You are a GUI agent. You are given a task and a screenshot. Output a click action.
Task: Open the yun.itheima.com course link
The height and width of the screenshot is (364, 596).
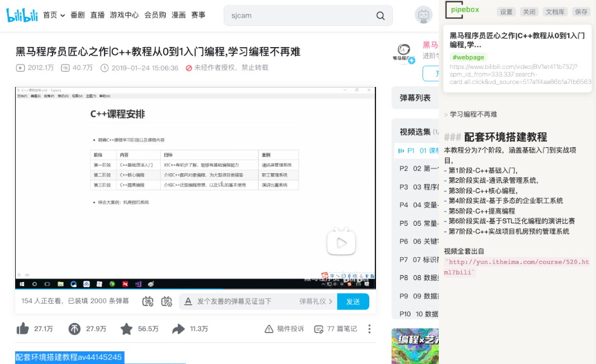click(517, 267)
